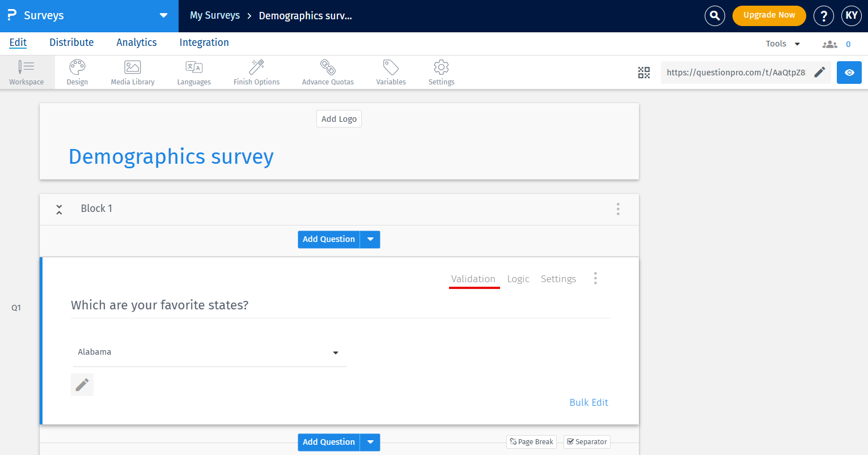
Task: Click the Upgrade Now button
Action: click(769, 16)
